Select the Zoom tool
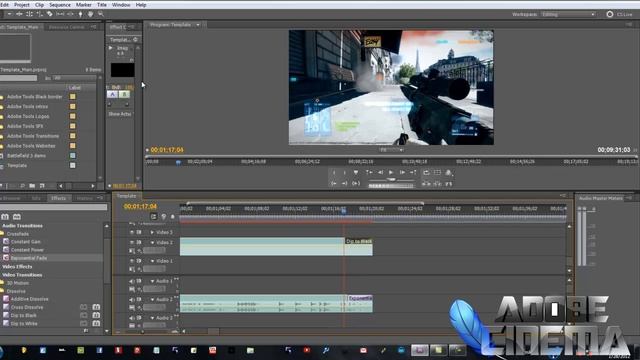Screen dimensions: 640x360 (101, 14)
